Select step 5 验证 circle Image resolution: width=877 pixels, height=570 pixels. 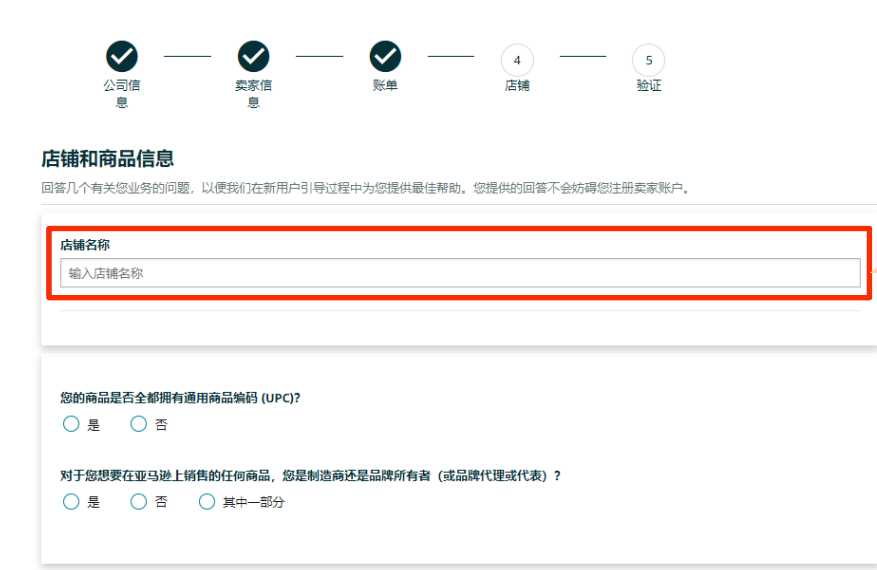(x=649, y=60)
